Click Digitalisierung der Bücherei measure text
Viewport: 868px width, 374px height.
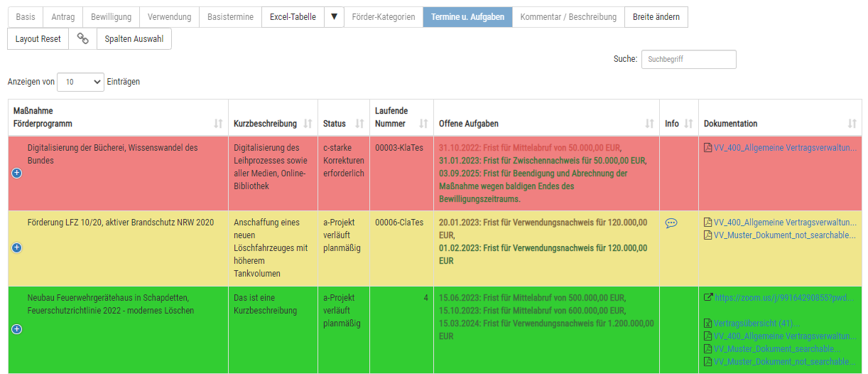coord(113,154)
